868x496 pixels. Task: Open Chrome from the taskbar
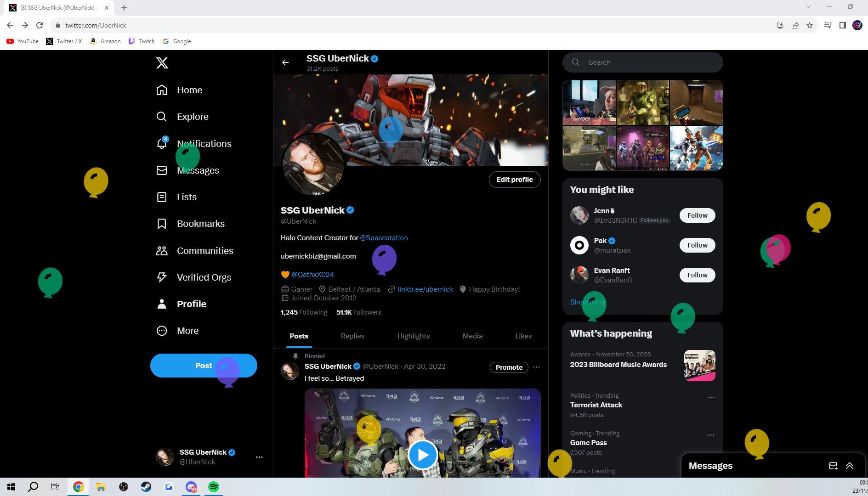tap(78, 487)
